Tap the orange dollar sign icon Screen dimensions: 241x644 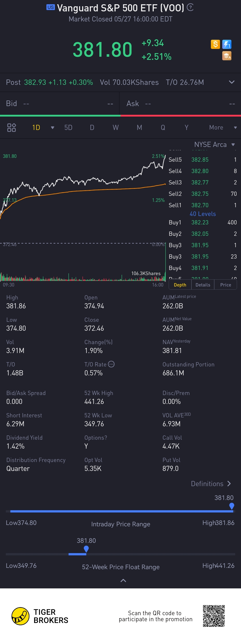(x=215, y=44)
